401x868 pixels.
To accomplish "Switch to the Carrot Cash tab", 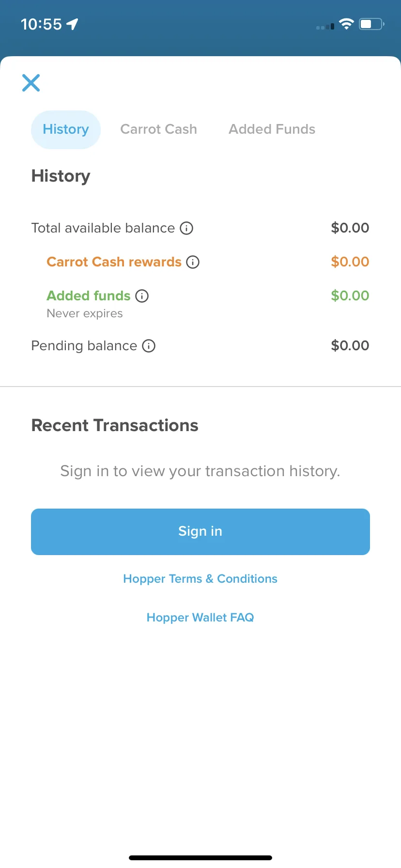I will (x=158, y=129).
